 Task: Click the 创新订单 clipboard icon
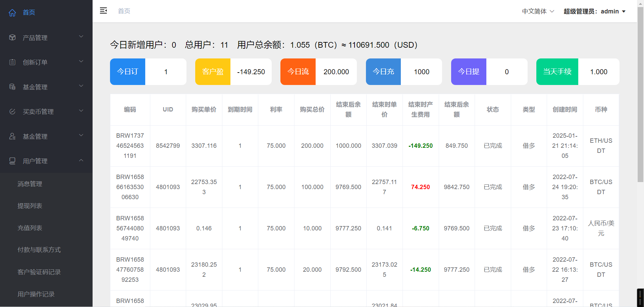(12, 62)
